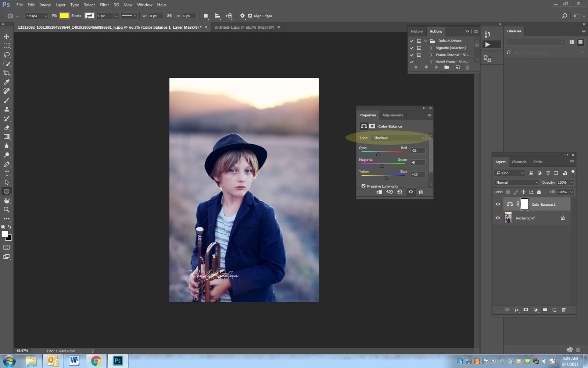Select the Crop tool in the toolbar
588x368 pixels.
(x=7, y=72)
